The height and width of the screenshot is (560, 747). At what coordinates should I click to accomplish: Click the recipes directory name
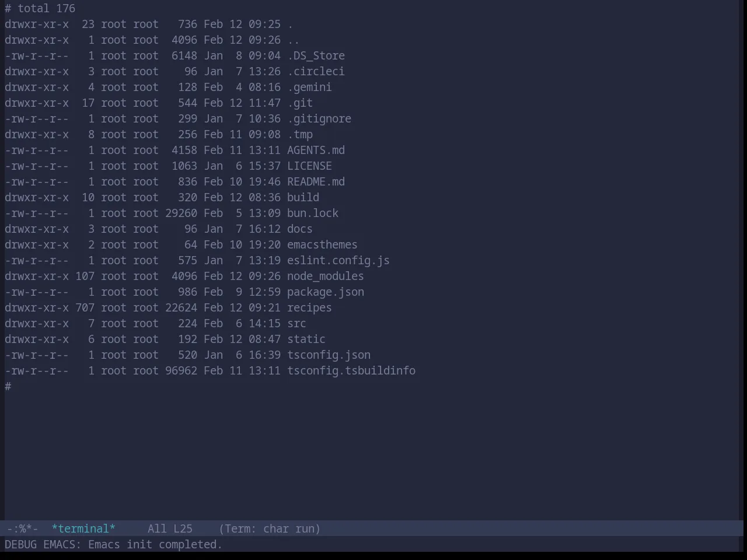[309, 307]
